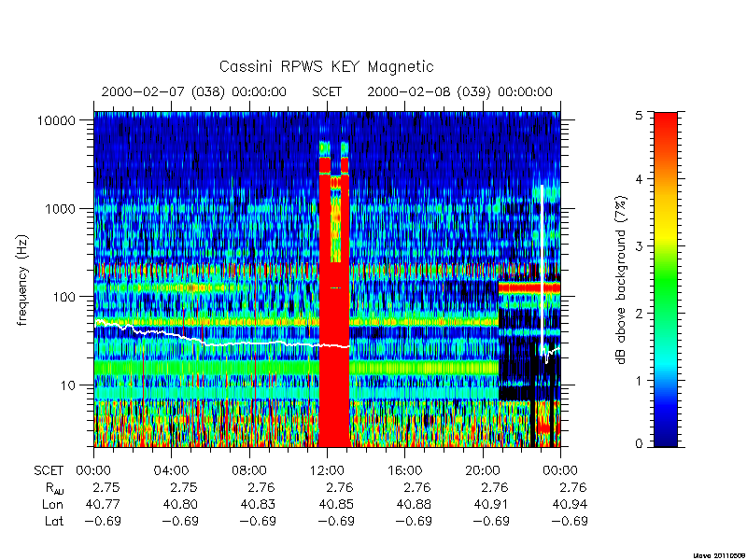Viewport: 747px width, 560px height.
Task: Click the colorbar tick label 3
Action: pyautogui.click(x=639, y=246)
